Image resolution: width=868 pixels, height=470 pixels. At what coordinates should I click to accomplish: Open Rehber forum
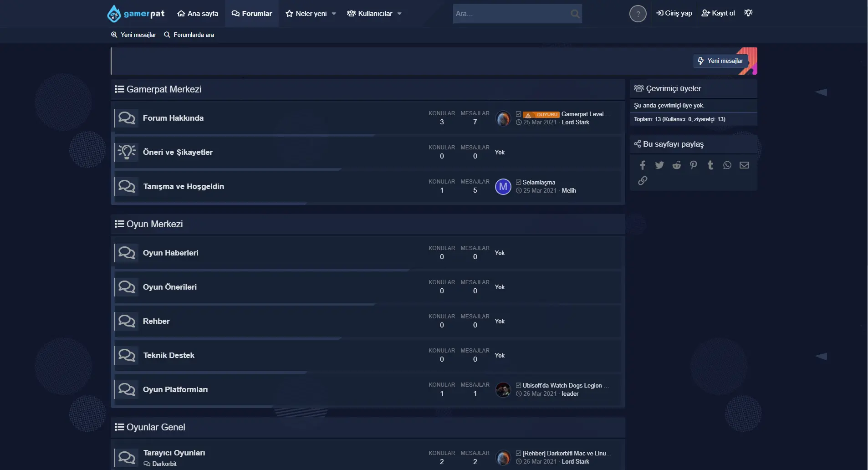click(x=156, y=321)
